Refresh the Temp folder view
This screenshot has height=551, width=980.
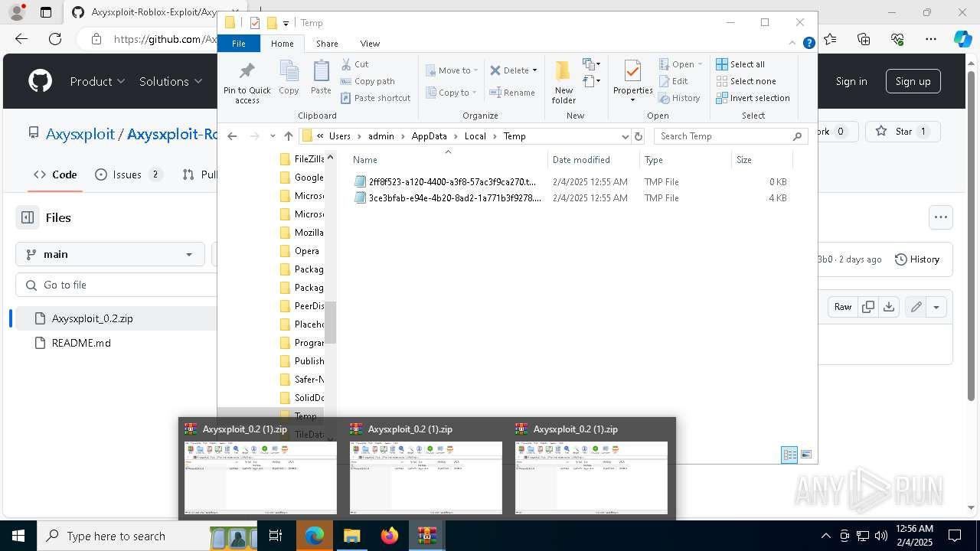(639, 136)
